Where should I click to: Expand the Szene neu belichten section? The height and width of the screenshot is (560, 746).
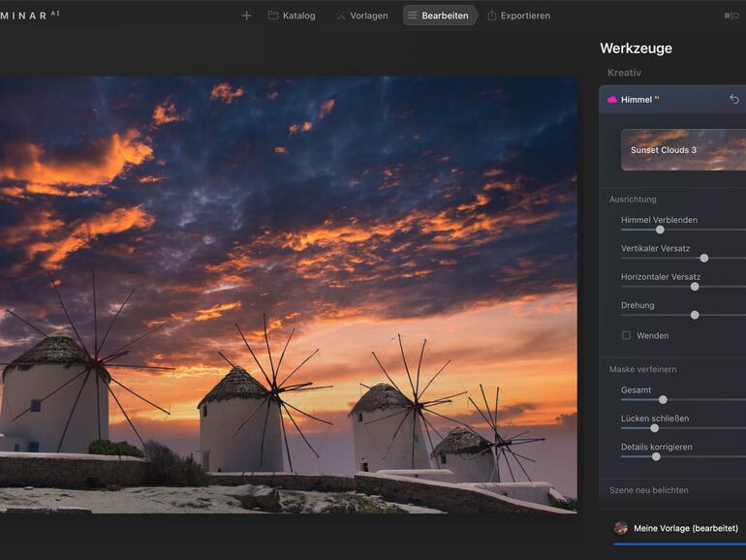(x=648, y=490)
